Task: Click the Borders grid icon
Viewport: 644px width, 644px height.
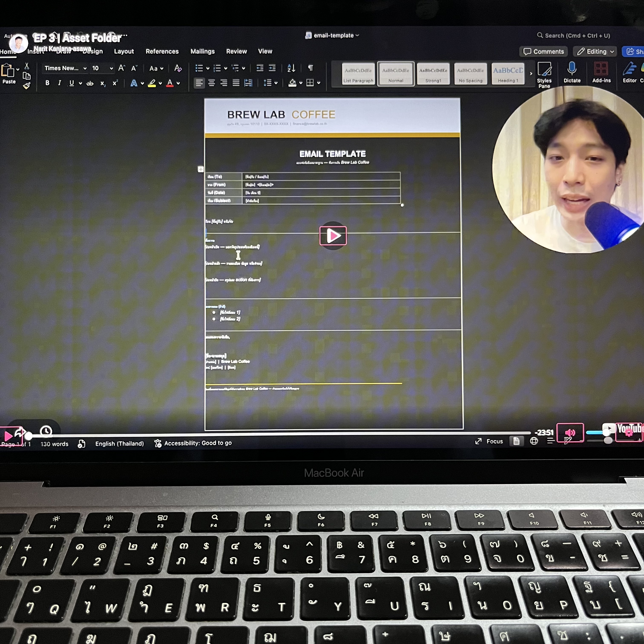Action: (310, 83)
